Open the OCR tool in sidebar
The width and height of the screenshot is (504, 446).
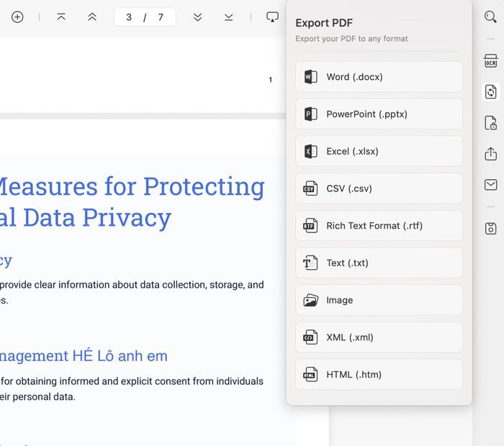490,61
